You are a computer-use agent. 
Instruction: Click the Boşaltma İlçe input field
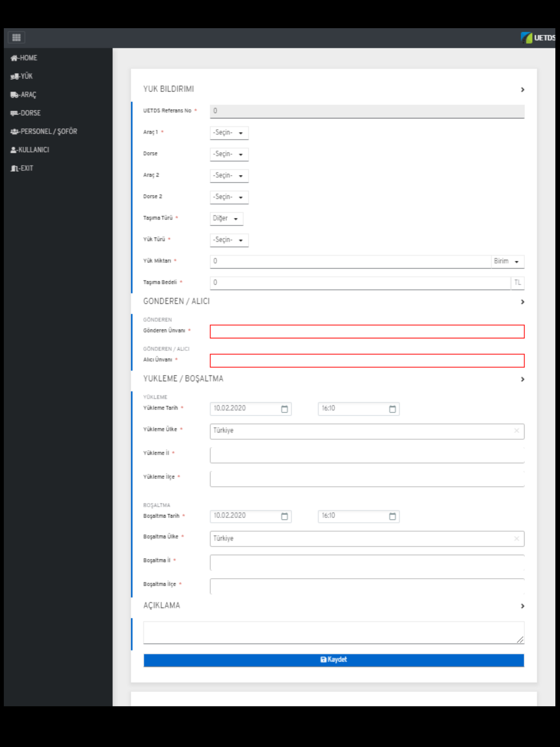pos(367,586)
